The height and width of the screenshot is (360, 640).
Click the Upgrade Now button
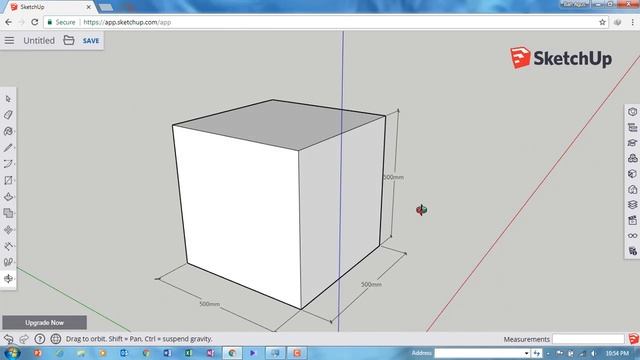[44, 322]
